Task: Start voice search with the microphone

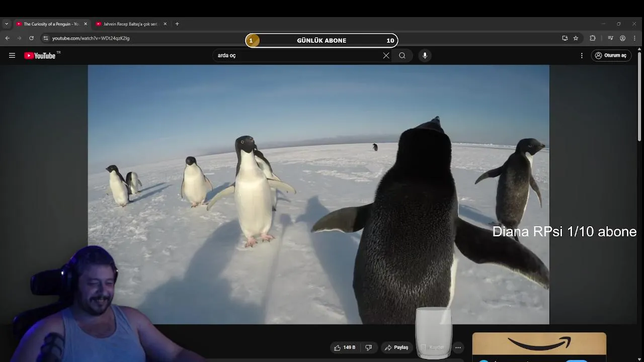Action: (425, 56)
